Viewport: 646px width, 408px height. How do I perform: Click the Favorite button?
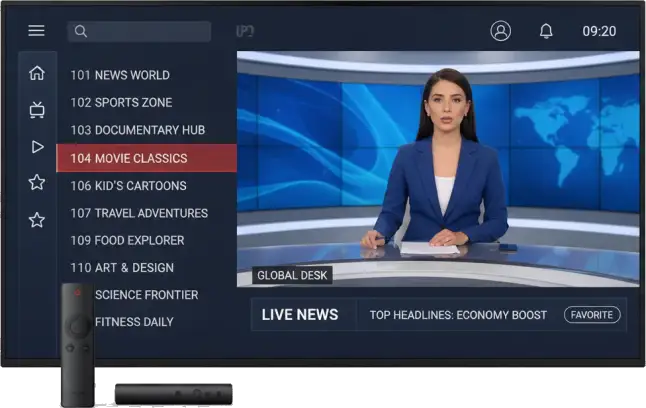[592, 315]
